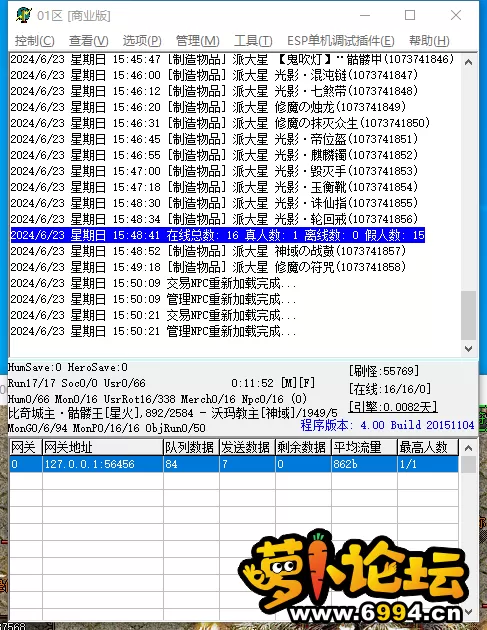487x630 pixels.
Task: Click the HumSave:0 HeroSave:0 status line
Action: click(x=68, y=367)
